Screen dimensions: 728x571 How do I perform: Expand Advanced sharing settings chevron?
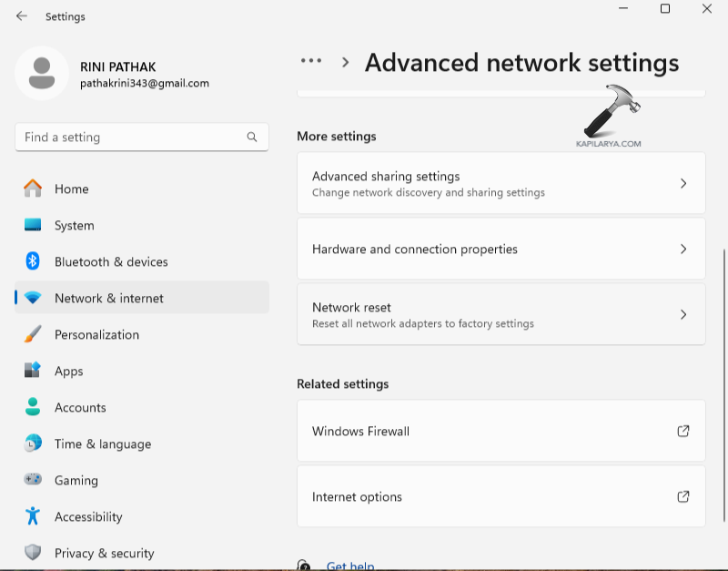point(683,183)
